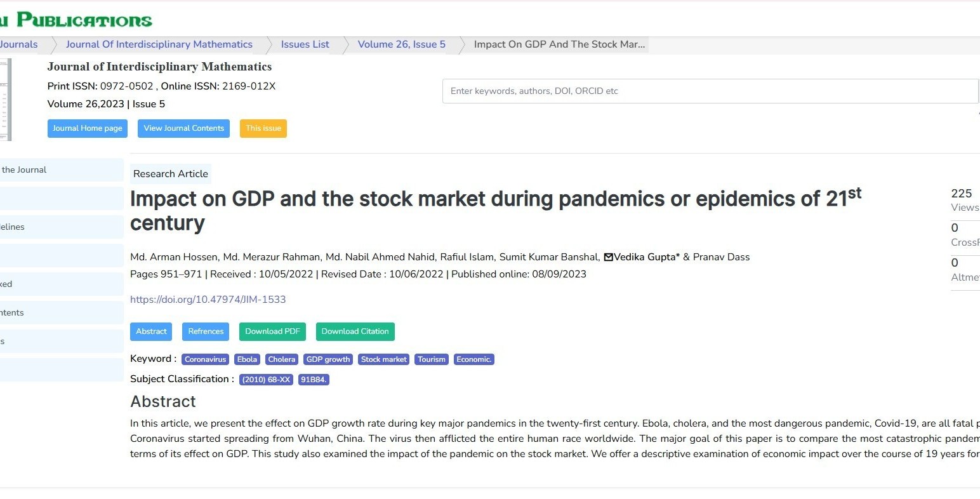Click Journal Of Interdisciplinary Mathematics breadcrumb
980x499 pixels.
pyautogui.click(x=159, y=44)
